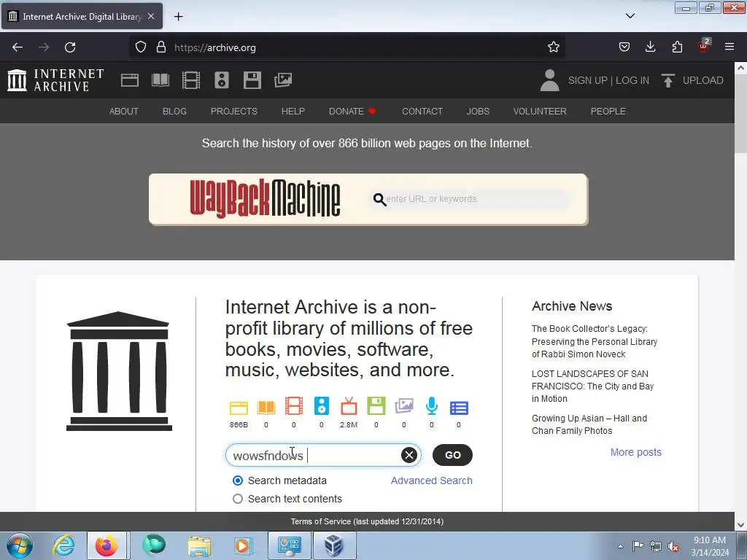Select the purple images media icon
This screenshot has height=560, width=747.
pos(404,406)
